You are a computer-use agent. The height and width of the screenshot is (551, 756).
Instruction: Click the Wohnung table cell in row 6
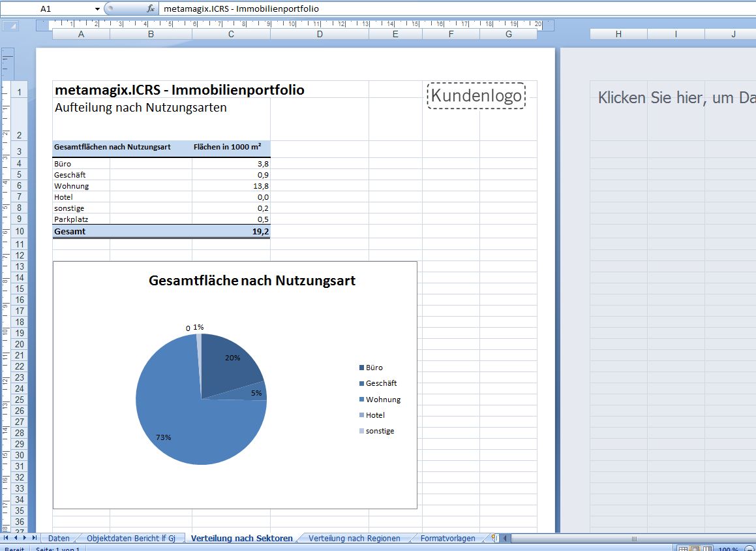81,186
